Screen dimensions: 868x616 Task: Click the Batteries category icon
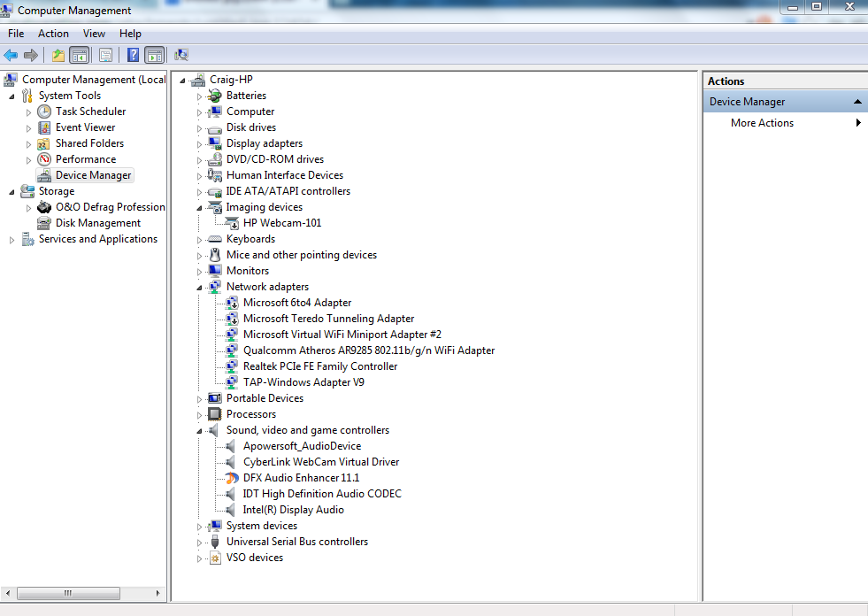tap(215, 96)
